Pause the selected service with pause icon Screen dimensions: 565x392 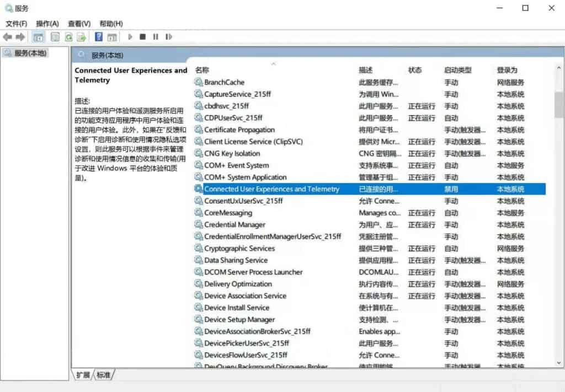tap(156, 37)
